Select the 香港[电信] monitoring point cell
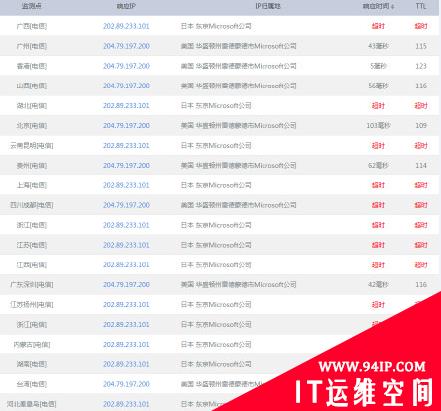The height and width of the screenshot is (411, 441). (32, 66)
